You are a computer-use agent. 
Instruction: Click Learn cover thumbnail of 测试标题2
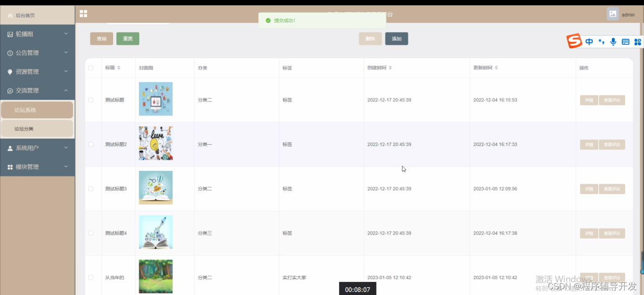tap(155, 143)
